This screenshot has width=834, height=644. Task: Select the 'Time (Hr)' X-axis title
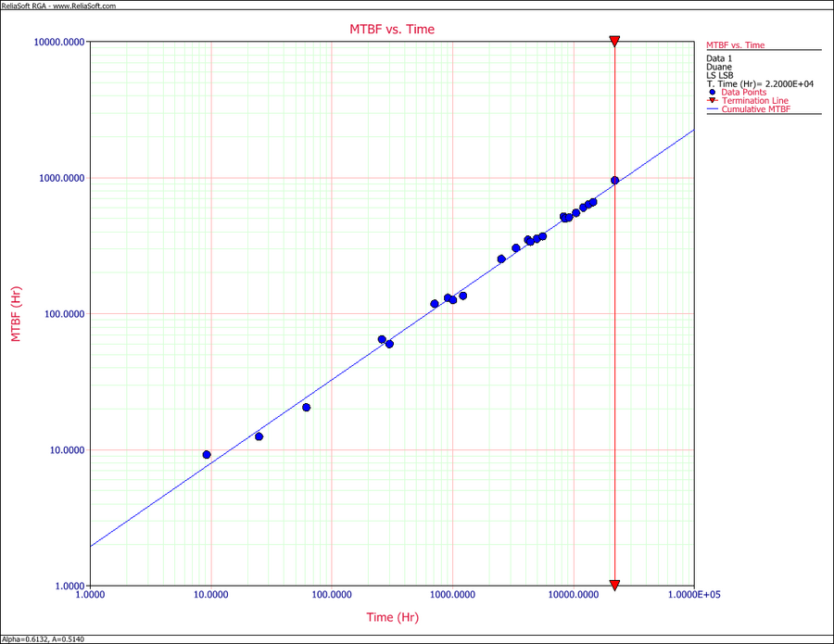tap(393, 617)
